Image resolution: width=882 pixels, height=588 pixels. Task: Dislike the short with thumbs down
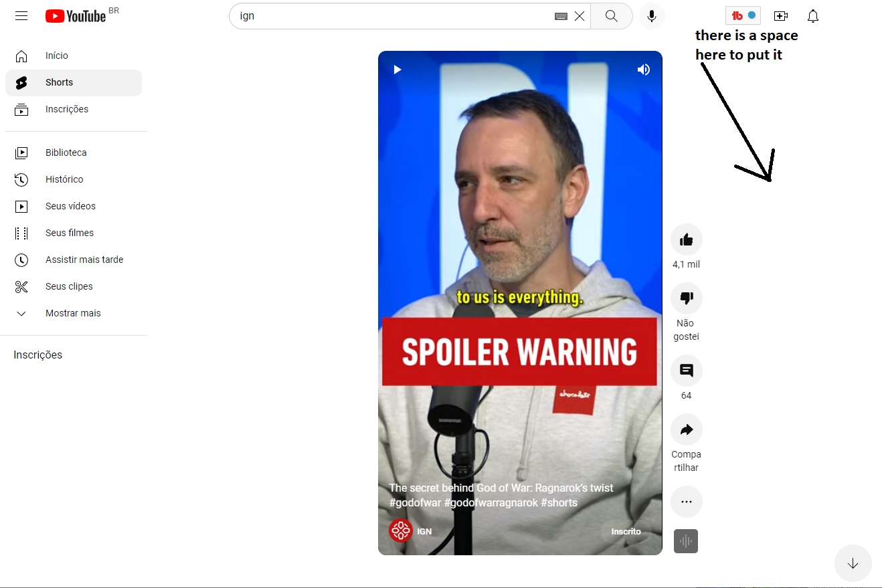tap(686, 298)
